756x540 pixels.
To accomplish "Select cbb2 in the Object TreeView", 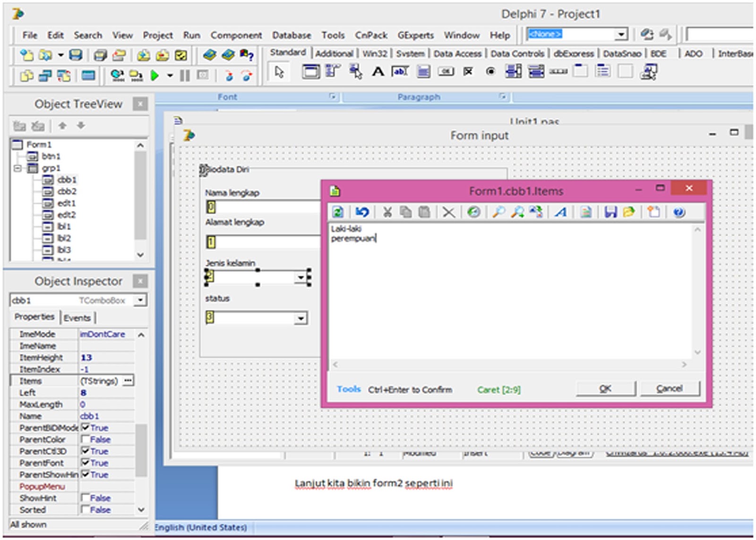I will click(x=67, y=191).
